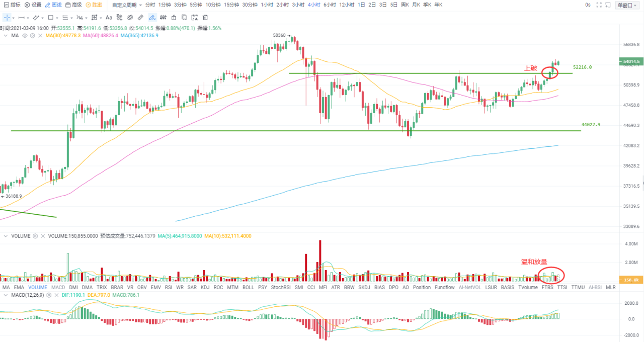Open MACD indicator settings gear
This screenshot has height=342, width=644.
[48, 295]
